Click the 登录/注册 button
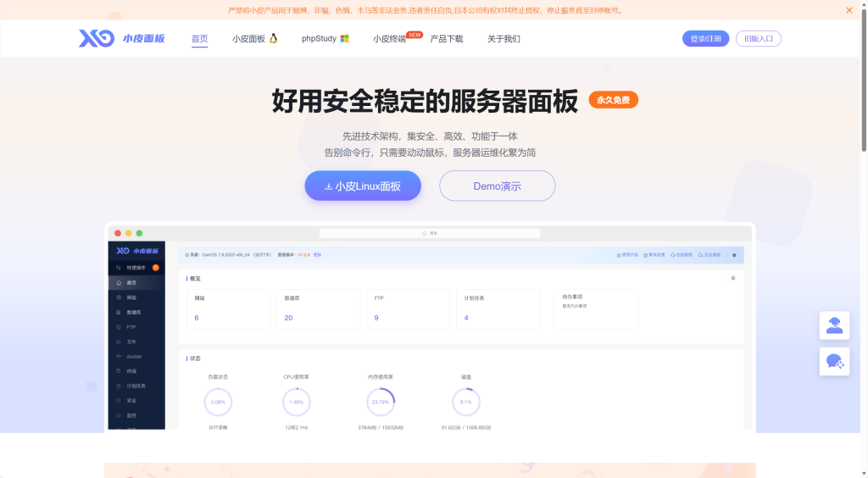The width and height of the screenshot is (868, 478). 705,38
